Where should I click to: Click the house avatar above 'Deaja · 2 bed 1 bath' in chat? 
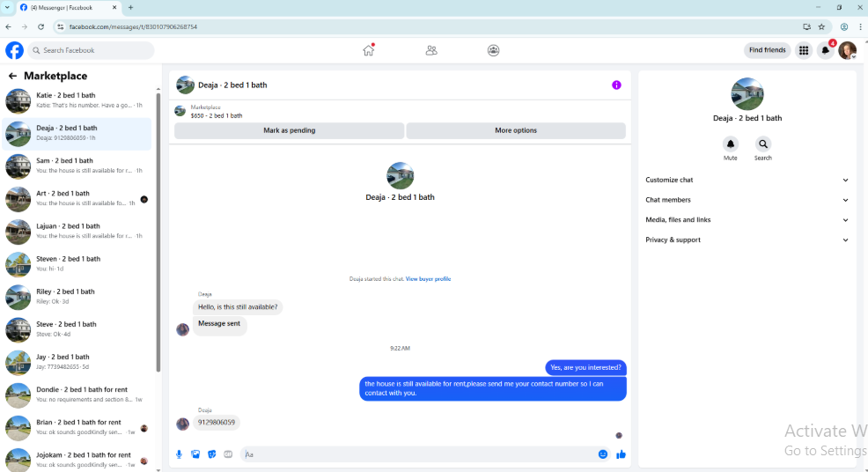[x=401, y=175]
